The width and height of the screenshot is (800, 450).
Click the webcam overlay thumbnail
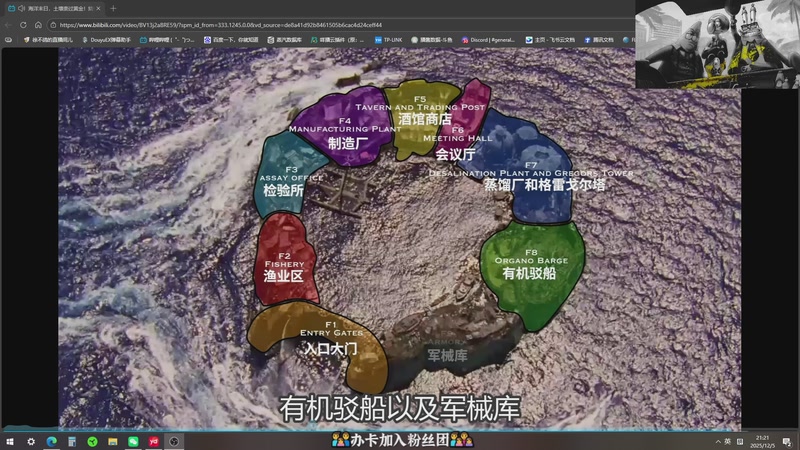click(717, 44)
